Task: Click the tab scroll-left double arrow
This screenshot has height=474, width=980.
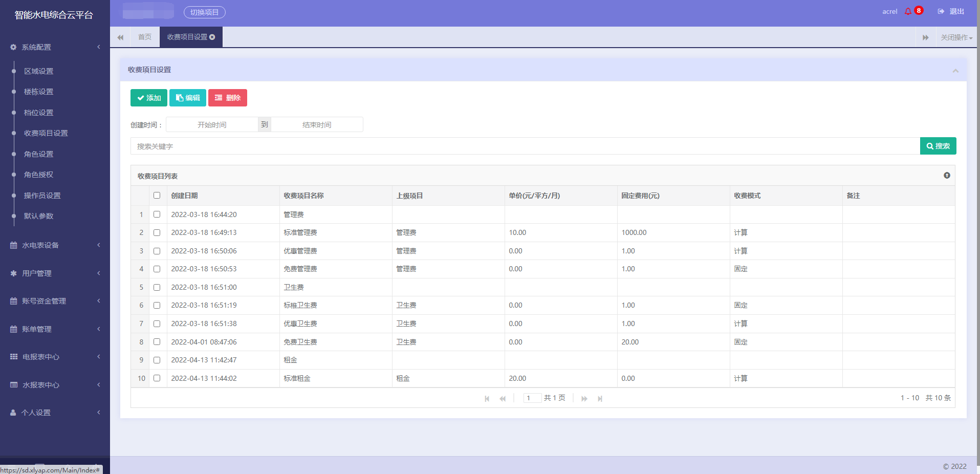Action: point(120,37)
